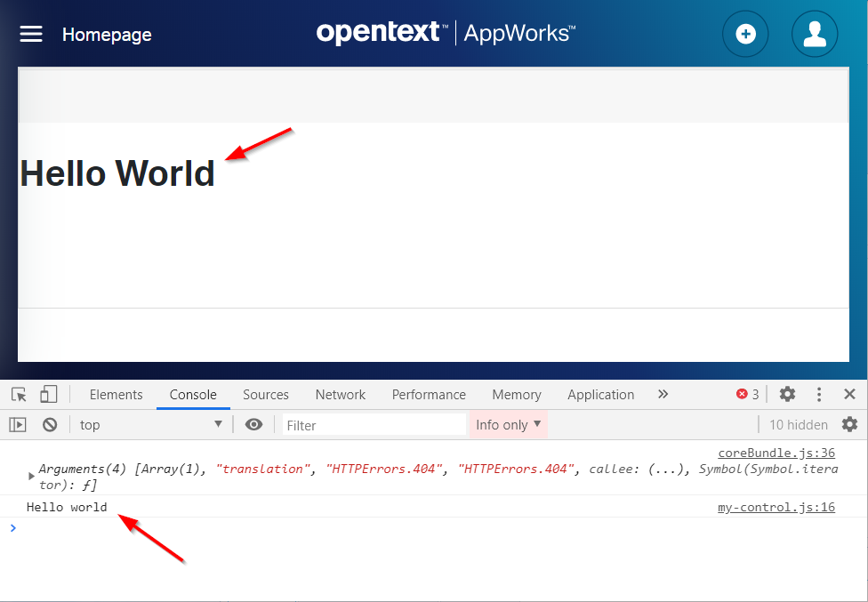Click the console Filter input field
The height and width of the screenshot is (602, 868).
click(374, 425)
